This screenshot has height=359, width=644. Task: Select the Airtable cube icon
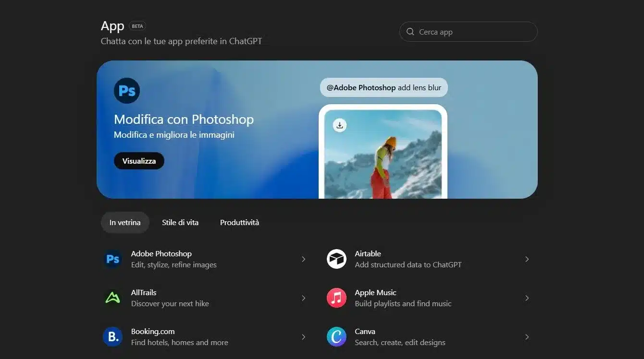336,259
